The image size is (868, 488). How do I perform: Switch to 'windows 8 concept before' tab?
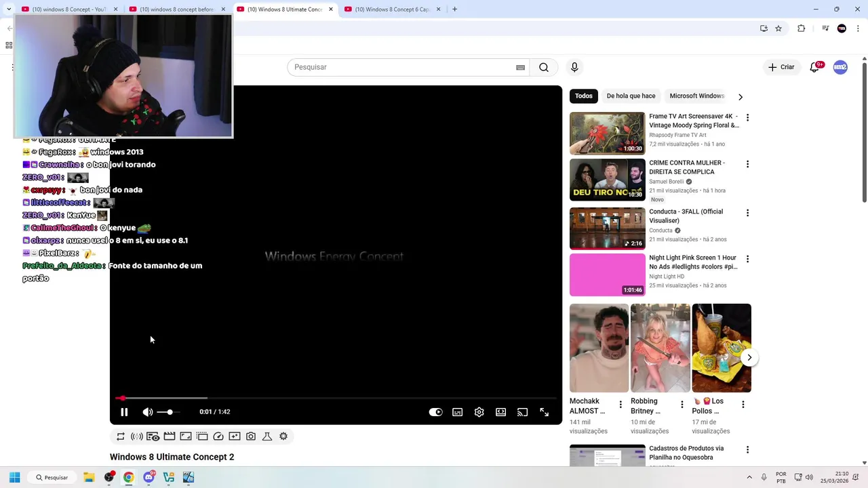176,9
